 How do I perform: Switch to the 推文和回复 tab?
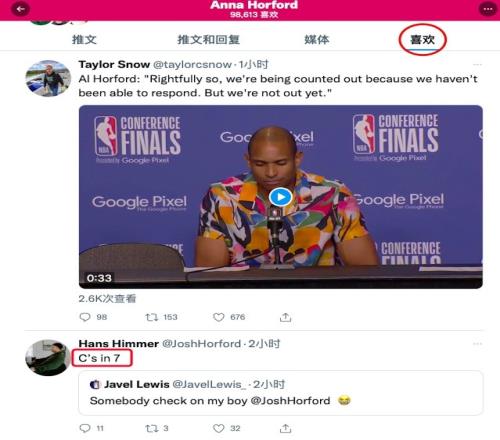point(208,39)
